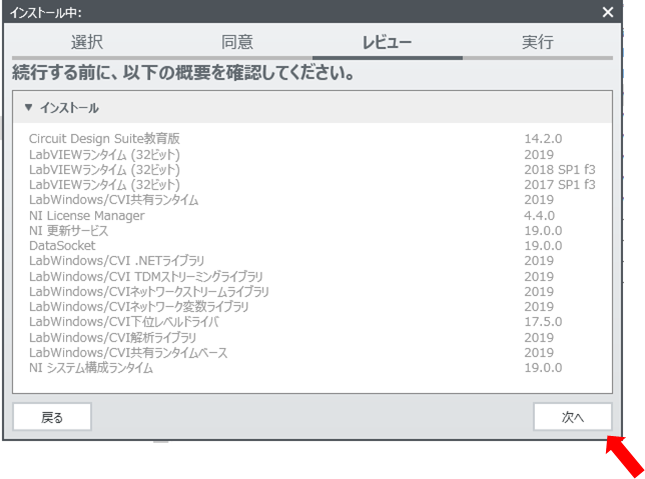Close the installer dialog with the X

[x=608, y=12]
